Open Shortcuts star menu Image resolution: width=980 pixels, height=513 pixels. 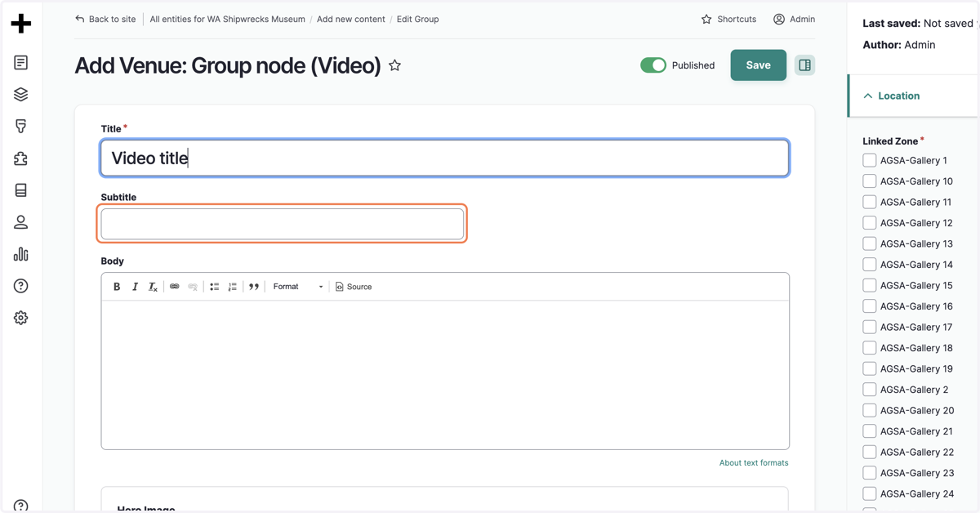(729, 19)
